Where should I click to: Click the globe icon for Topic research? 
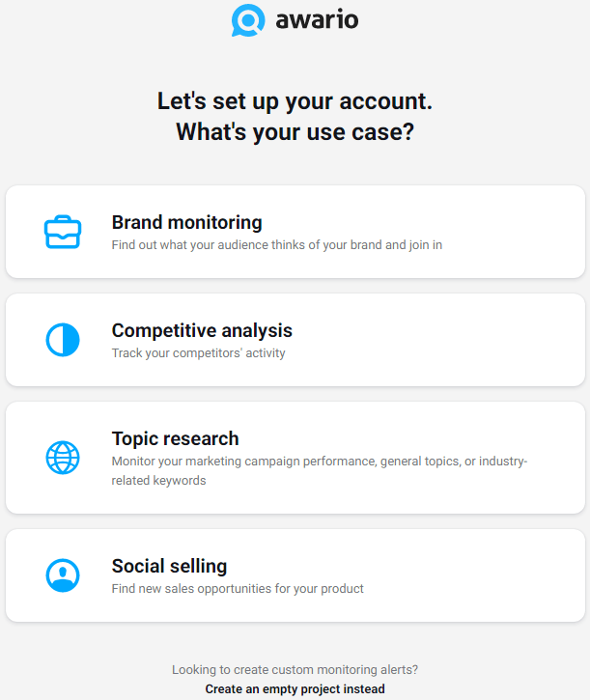tap(63, 457)
